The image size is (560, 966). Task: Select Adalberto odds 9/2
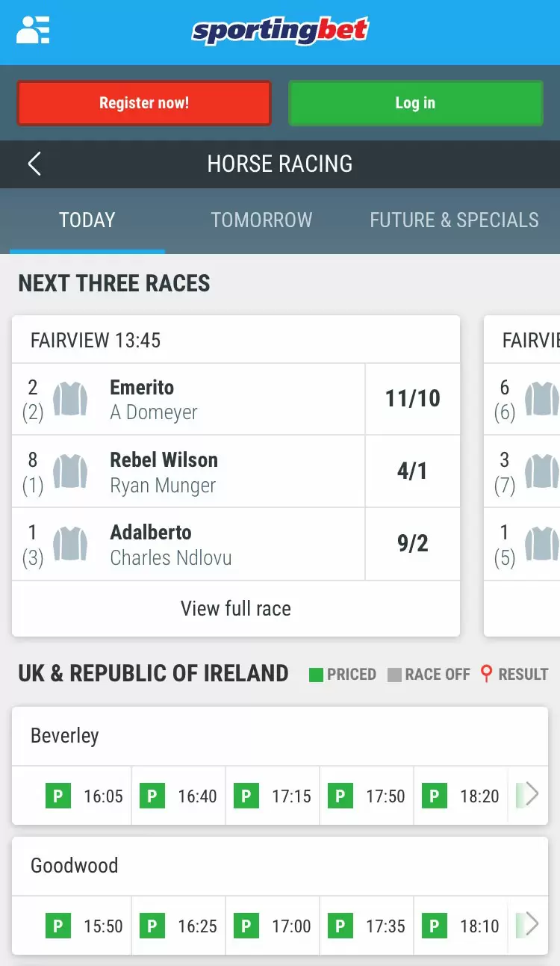pos(412,544)
